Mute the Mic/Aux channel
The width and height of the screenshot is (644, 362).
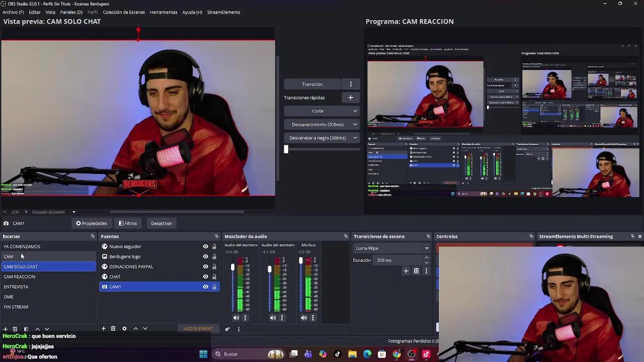[304, 318]
